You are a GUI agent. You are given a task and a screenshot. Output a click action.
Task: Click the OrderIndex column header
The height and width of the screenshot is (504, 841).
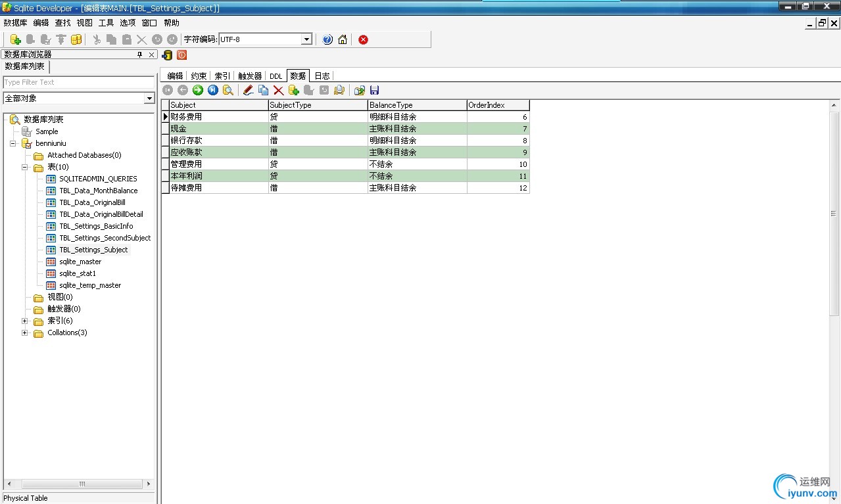(498, 105)
